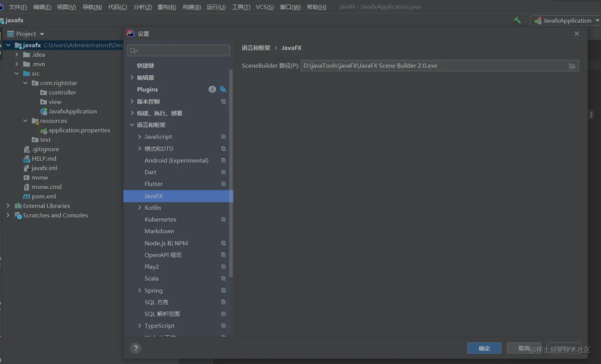The width and height of the screenshot is (601, 364).
Task: Open the 导航(N) menu
Action: [x=92, y=7]
